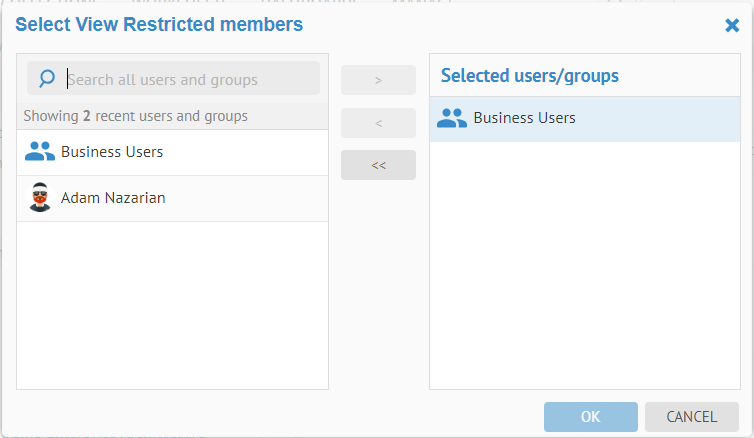Confirm selection with the OK button

click(590, 417)
